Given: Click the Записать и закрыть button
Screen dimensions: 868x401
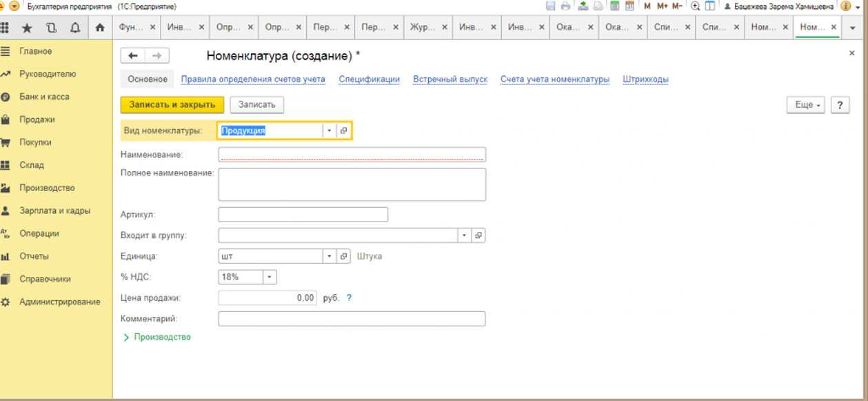Looking at the screenshot, I should pyautogui.click(x=172, y=105).
